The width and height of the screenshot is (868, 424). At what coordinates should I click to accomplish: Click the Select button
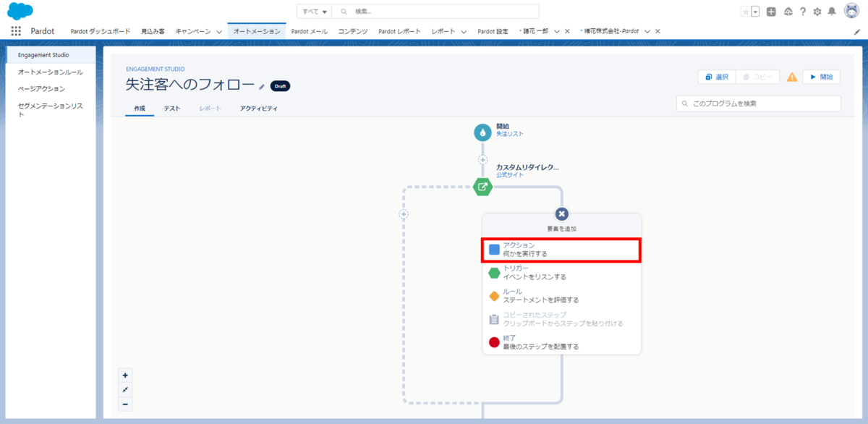pyautogui.click(x=717, y=77)
